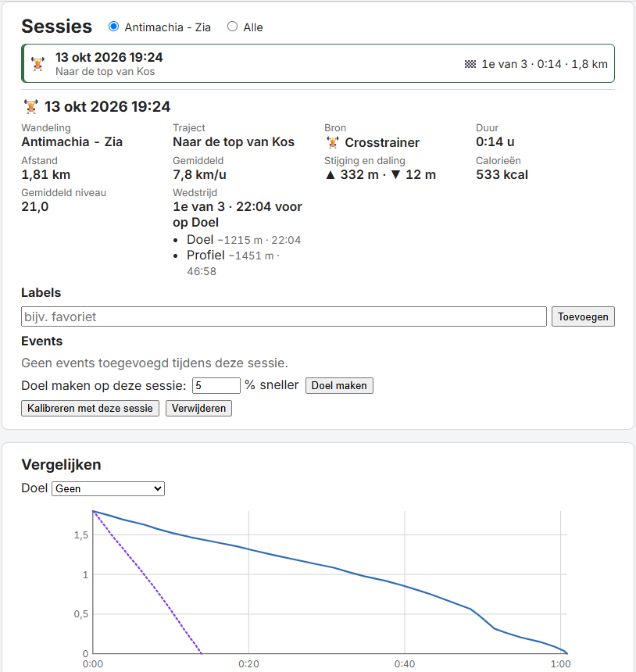Click the Profiel −1451 m list entry
The width and height of the screenshot is (636, 672).
click(x=233, y=263)
